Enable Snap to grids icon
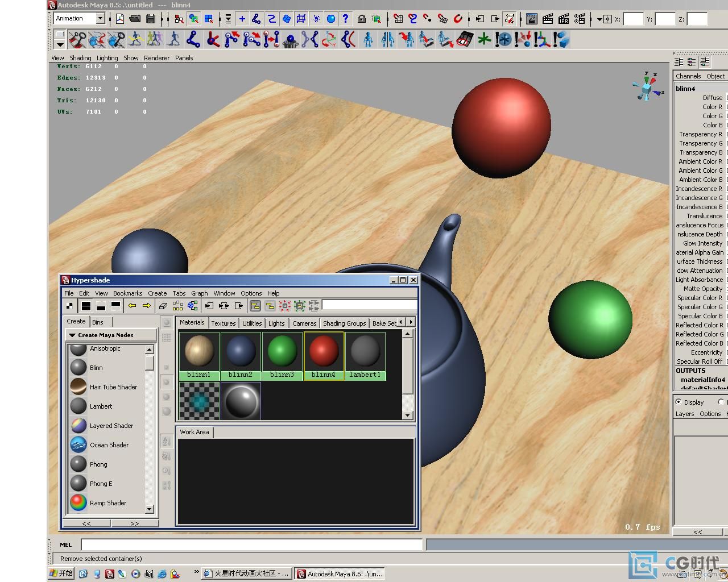Screen dimensions: 728x582 (x=399, y=19)
